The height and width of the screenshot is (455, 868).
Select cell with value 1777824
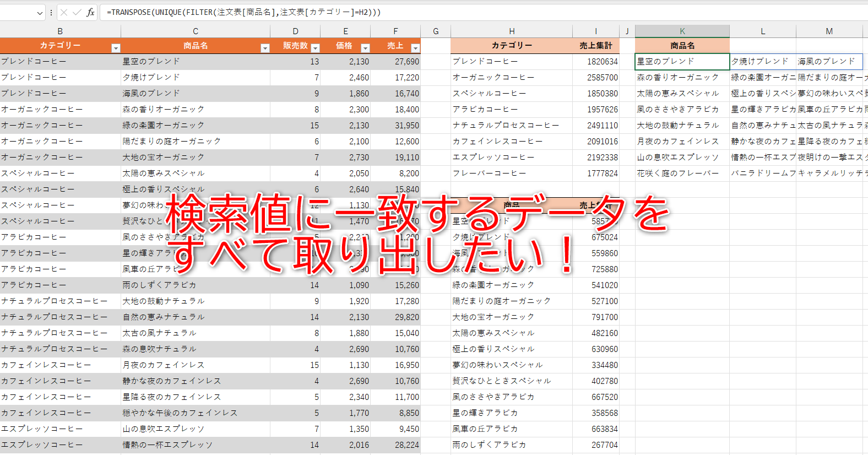(596, 174)
